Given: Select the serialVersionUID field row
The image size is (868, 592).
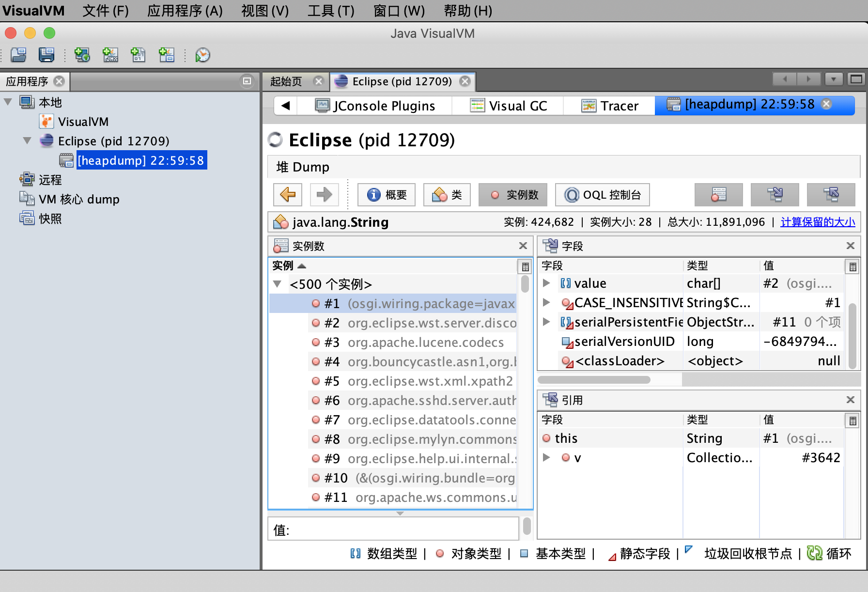Looking at the screenshot, I should 691,341.
